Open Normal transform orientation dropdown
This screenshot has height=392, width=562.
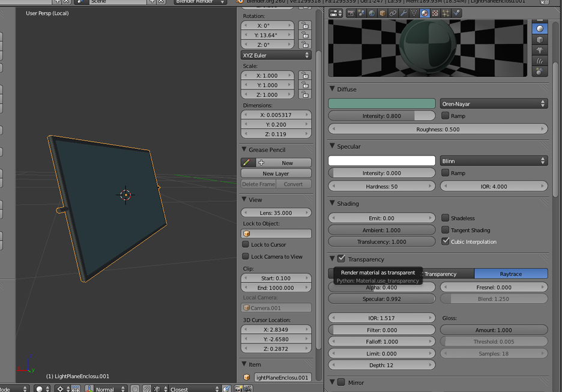coord(110,389)
